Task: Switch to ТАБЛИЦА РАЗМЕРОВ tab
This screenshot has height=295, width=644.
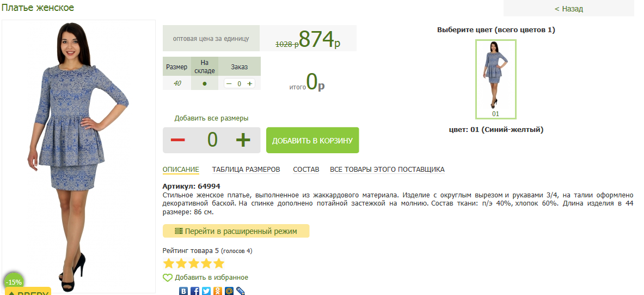Action: coord(246,170)
